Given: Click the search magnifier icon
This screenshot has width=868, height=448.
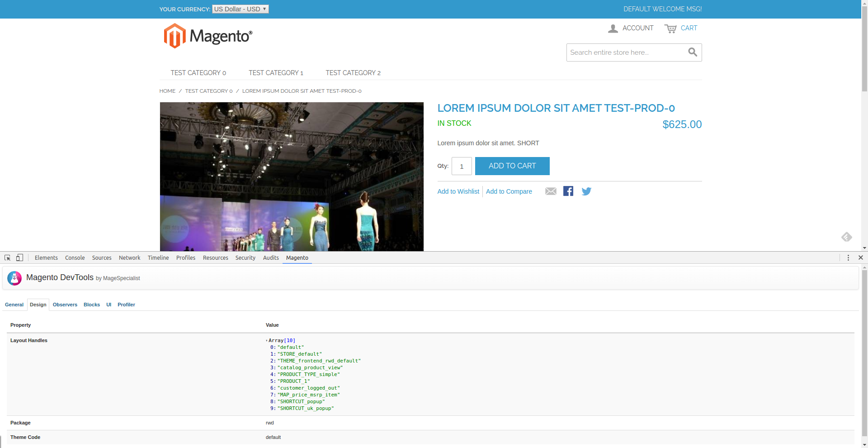Looking at the screenshot, I should pos(693,52).
